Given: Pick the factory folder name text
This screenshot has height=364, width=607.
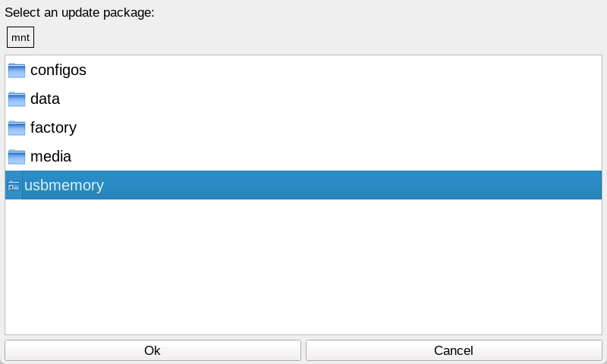Looking at the screenshot, I should (x=53, y=128).
